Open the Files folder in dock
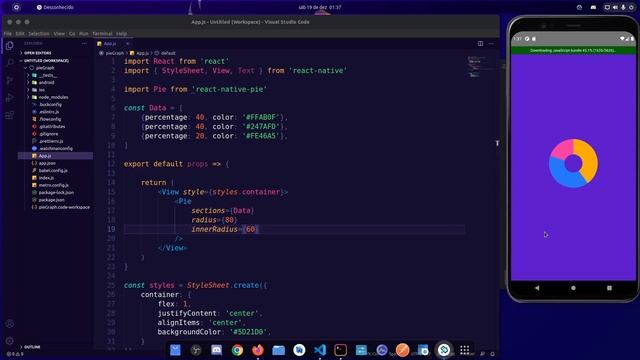640x360 pixels. 278,350
